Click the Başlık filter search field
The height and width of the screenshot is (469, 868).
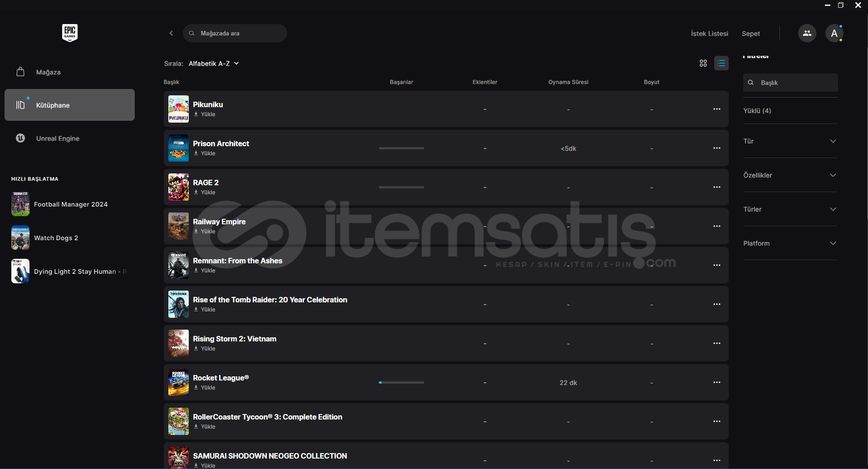click(x=790, y=83)
